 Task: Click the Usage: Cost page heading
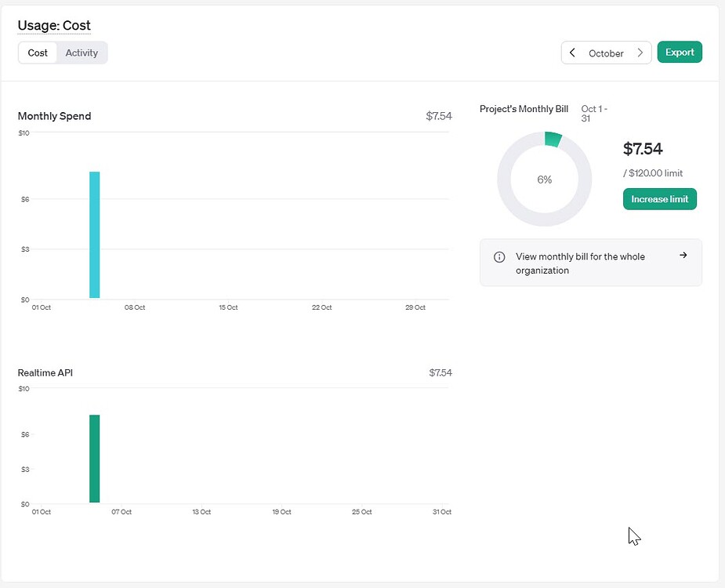(x=54, y=25)
